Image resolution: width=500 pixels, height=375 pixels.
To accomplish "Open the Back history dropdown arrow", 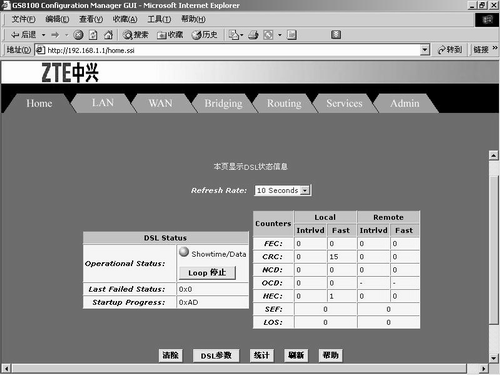I will pos(43,35).
